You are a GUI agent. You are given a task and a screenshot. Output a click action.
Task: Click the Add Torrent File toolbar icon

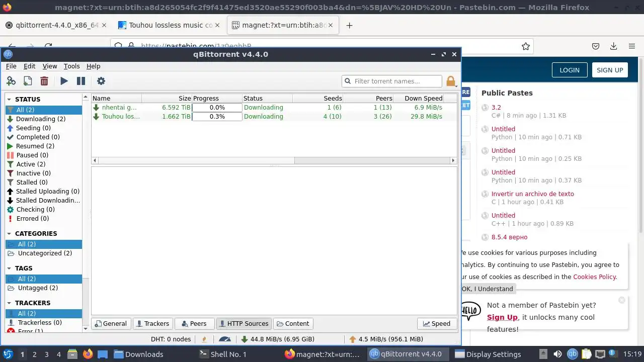coord(28,81)
